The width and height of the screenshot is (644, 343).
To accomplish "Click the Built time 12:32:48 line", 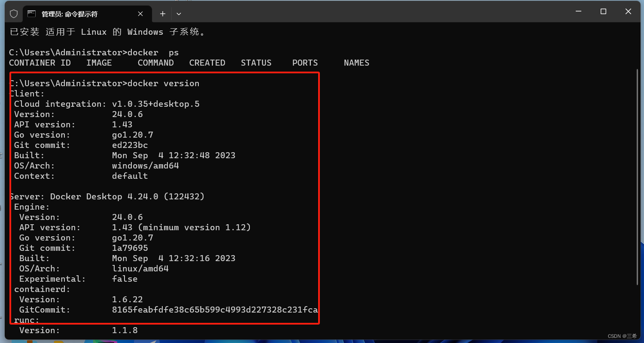I will coord(174,155).
